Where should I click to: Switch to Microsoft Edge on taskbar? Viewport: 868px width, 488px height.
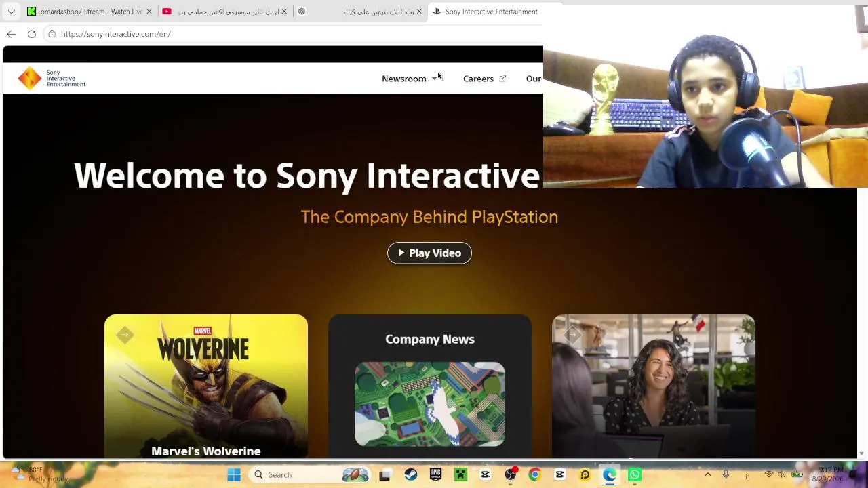coord(610,474)
